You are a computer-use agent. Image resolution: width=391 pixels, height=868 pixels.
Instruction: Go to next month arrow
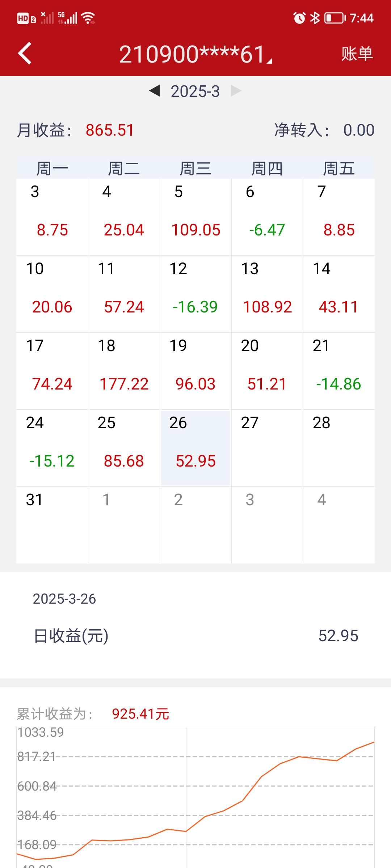pos(236,91)
